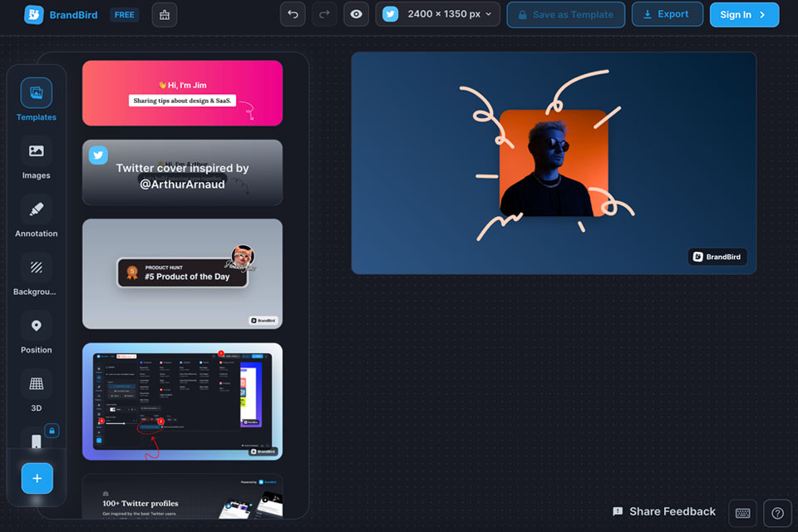Open the gift box icon button
This screenshot has width=798, height=532.
tap(165, 15)
